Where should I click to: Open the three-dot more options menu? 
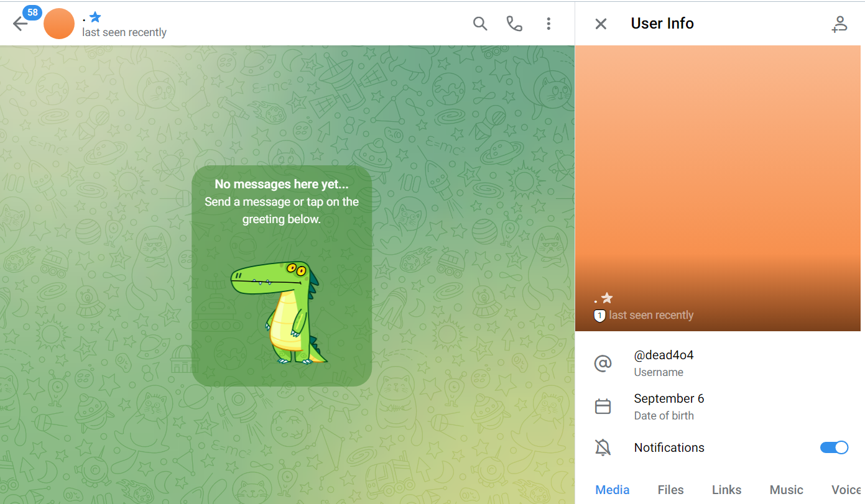tap(548, 24)
